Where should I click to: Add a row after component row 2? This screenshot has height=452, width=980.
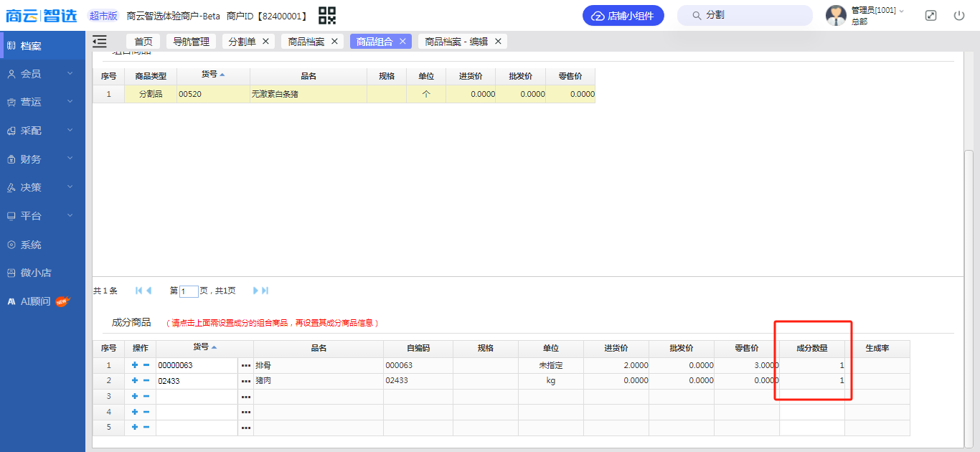point(135,380)
